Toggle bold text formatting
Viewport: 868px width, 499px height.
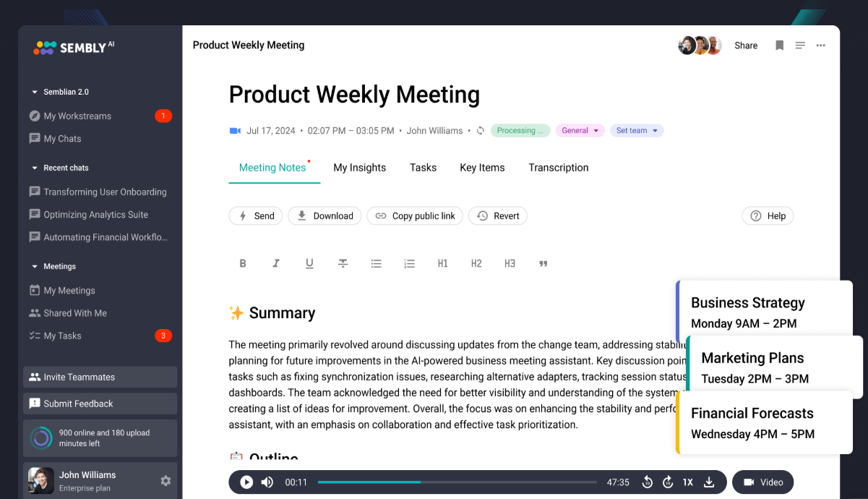coord(243,264)
